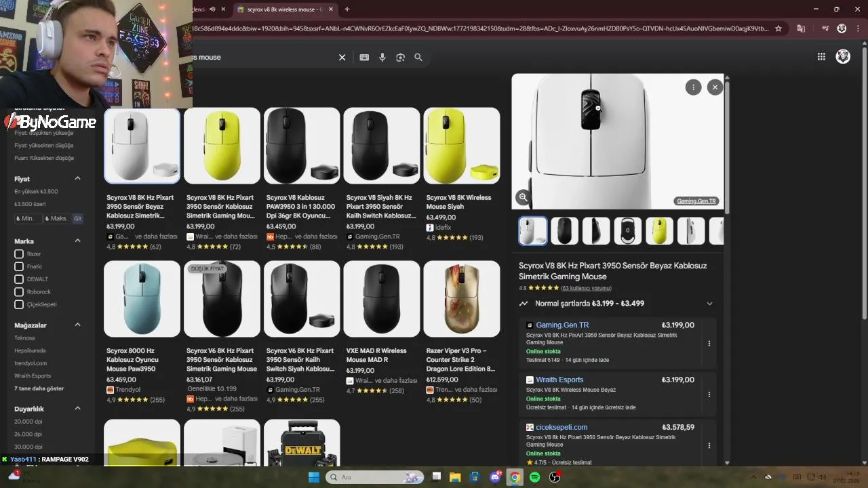Viewport: 868px width, 488px height.
Task: Open the Gaming.Gen.TR store link
Action: [562, 325]
